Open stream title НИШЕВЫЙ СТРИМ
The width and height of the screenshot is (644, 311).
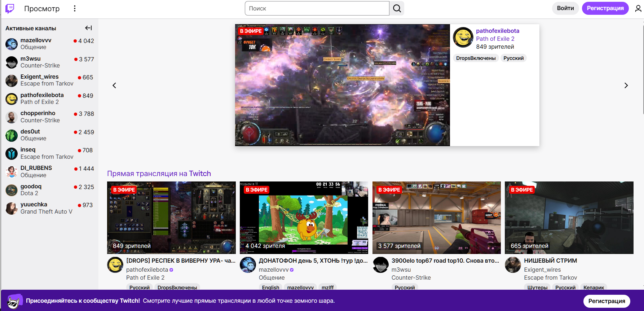(x=550, y=260)
